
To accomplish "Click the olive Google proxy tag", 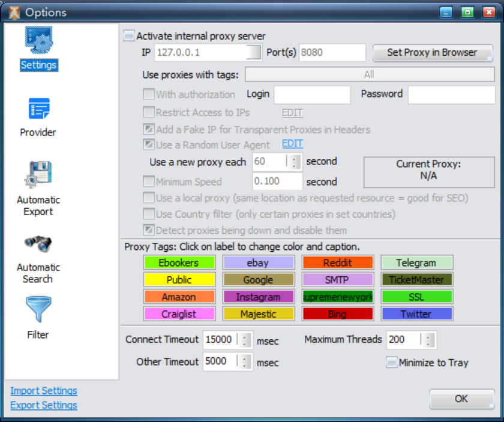I will [x=259, y=279].
